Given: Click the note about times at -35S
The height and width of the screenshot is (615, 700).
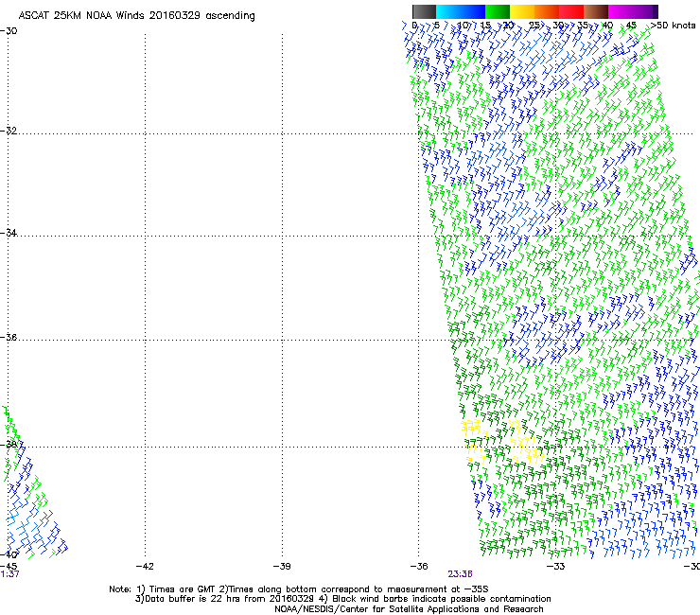Looking at the screenshot, I should 353,589.
